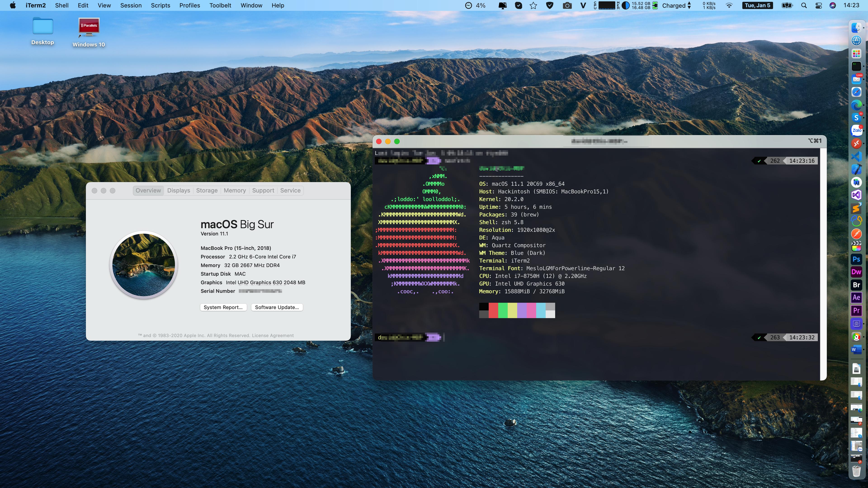Open the Desktop folder icon
This screenshot has width=868, height=488.
coord(43,26)
